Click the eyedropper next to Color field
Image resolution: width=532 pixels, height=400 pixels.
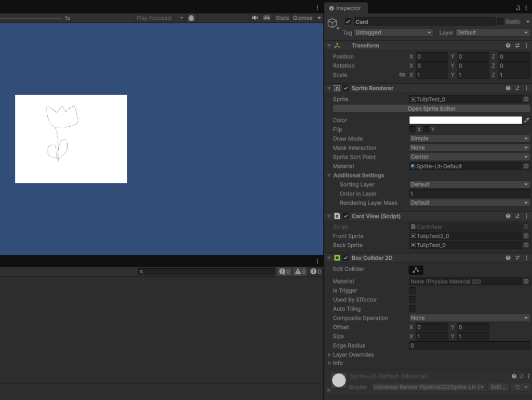526,120
